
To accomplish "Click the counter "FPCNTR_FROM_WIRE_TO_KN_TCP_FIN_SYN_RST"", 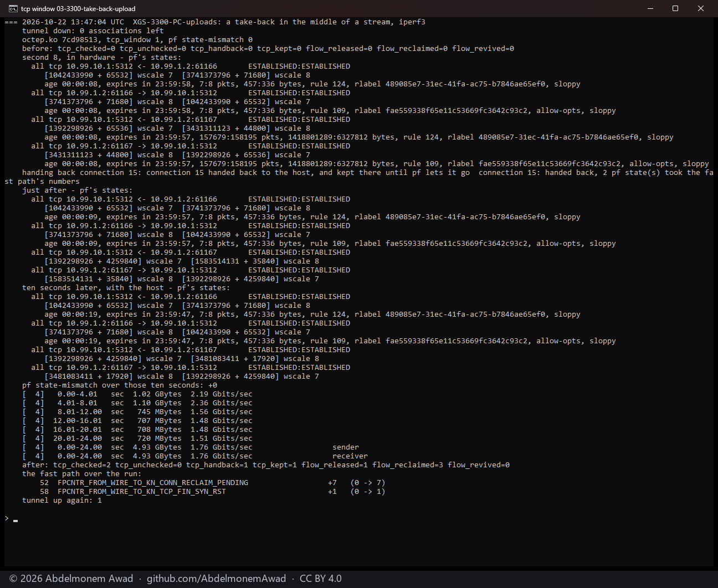I will [x=142, y=492].
